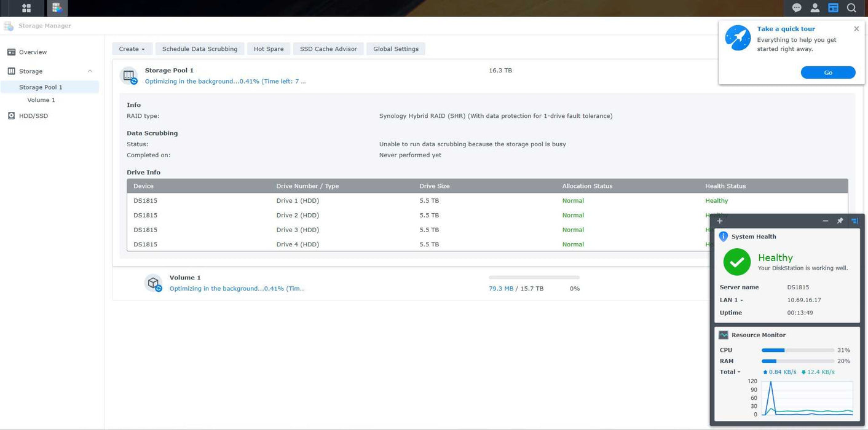Image resolution: width=868 pixels, height=430 pixels.
Task: Select the Drive 1 (HDD) table row
Action: [369, 200]
